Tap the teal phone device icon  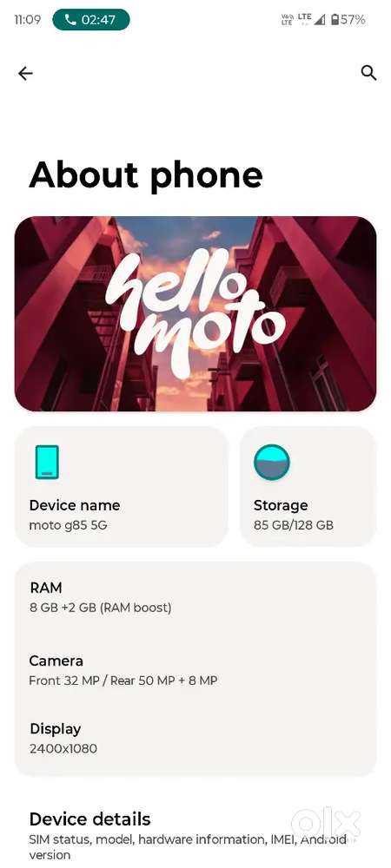coord(47,463)
